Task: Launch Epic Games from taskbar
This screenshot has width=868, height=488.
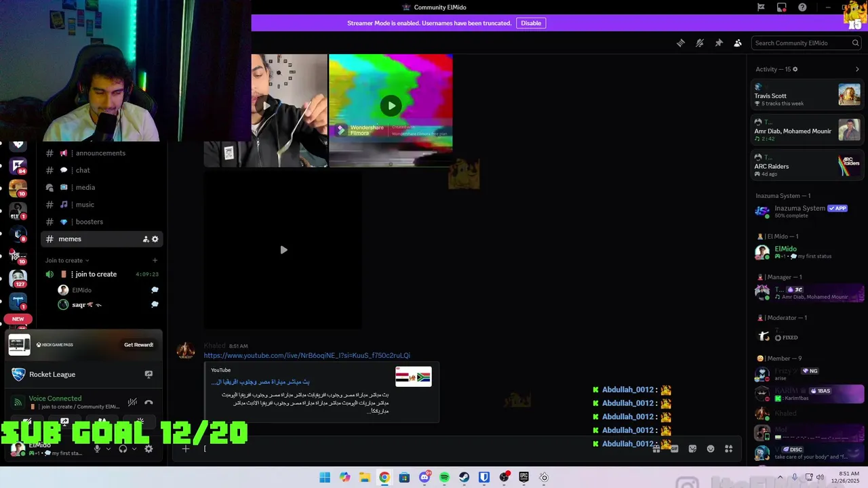Action: (x=524, y=478)
